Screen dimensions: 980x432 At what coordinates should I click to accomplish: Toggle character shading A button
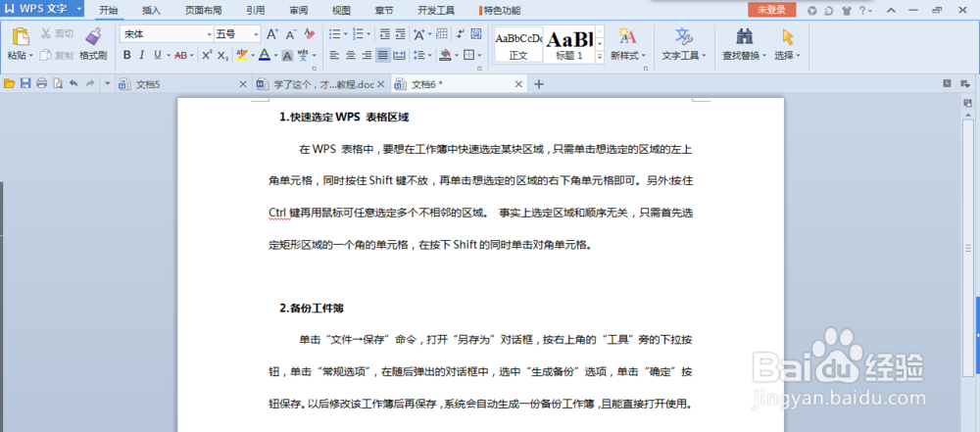click(x=287, y=55)
